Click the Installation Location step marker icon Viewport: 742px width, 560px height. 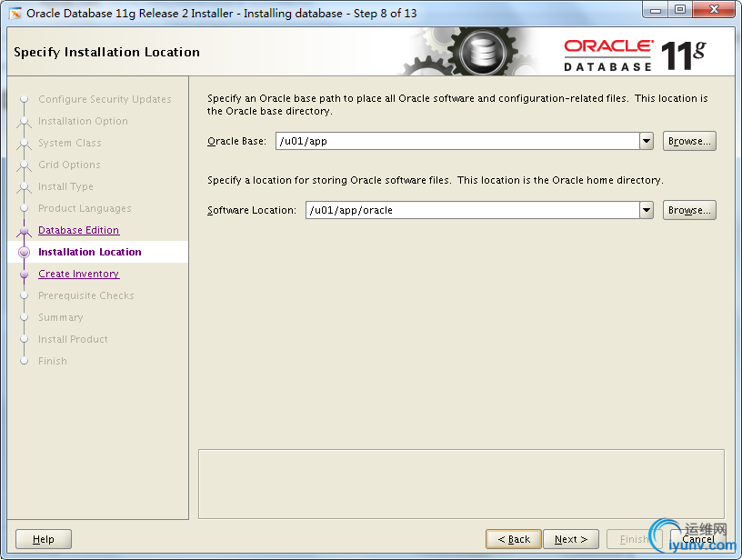pos(25,252)
